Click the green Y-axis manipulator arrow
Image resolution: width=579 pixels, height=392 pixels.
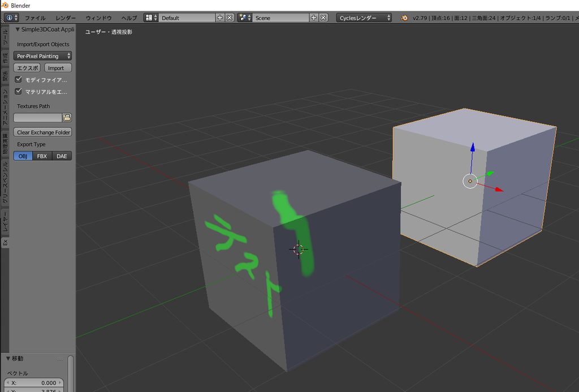[490, 173]
